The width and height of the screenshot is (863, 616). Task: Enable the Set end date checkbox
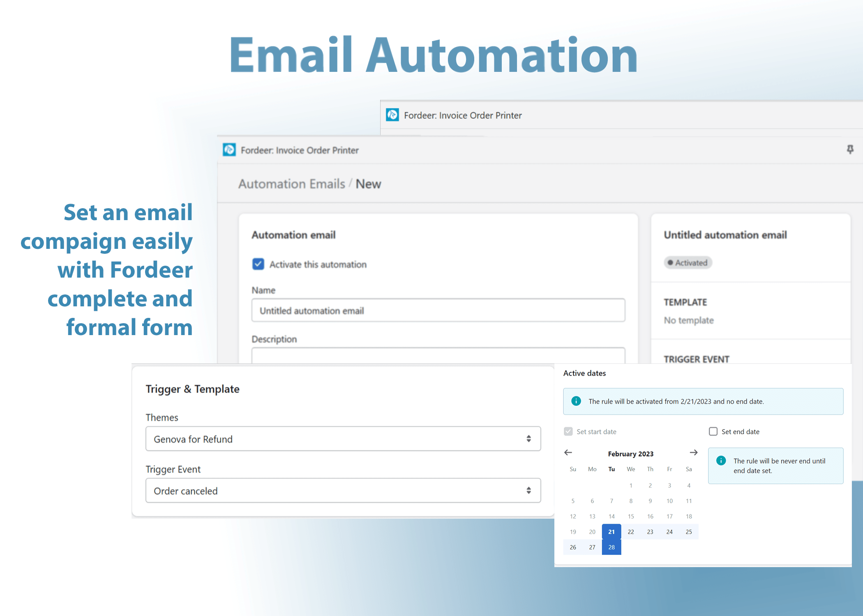tap(713, 432)
